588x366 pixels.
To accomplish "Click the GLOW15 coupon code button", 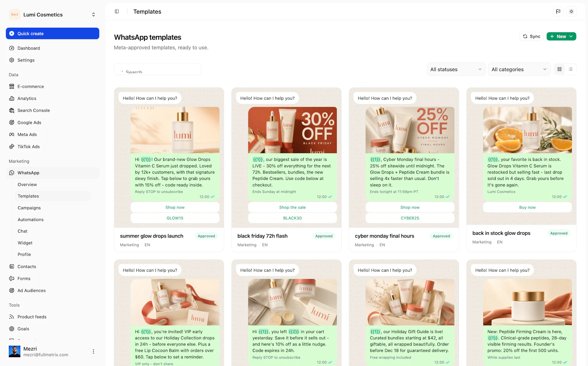I will point(175,218).
